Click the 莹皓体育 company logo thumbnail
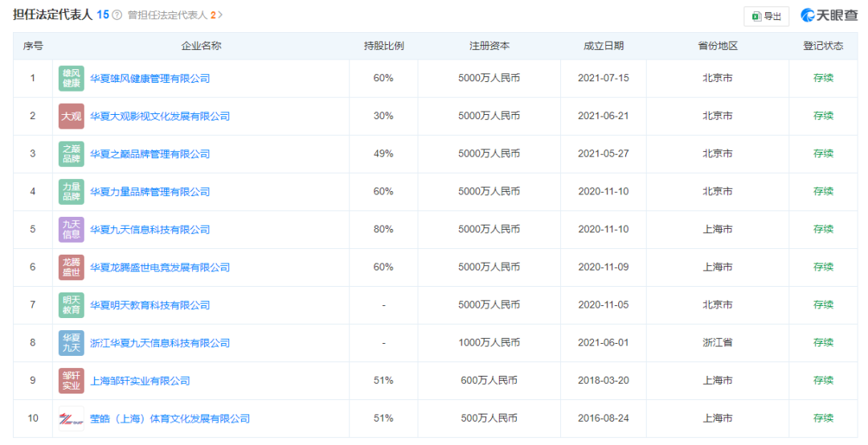The width and height of the screenshot is (868, 445). 72,418
